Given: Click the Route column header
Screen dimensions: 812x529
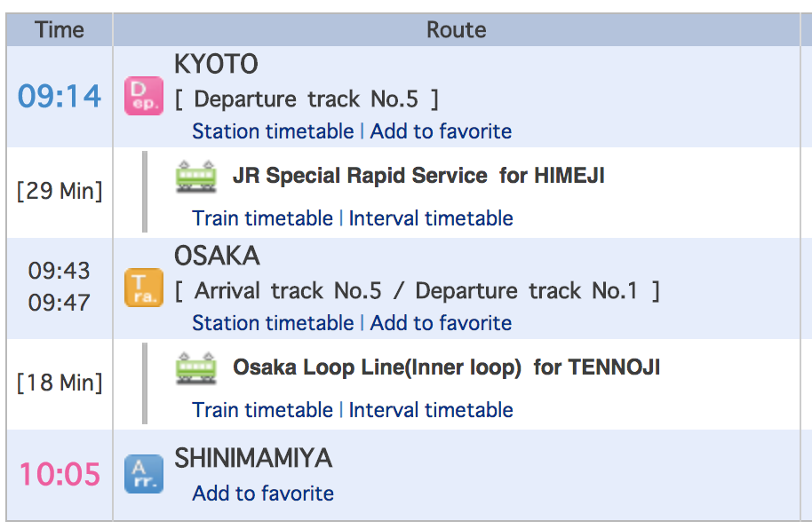Looking at the screenshot, I should 456,30.
